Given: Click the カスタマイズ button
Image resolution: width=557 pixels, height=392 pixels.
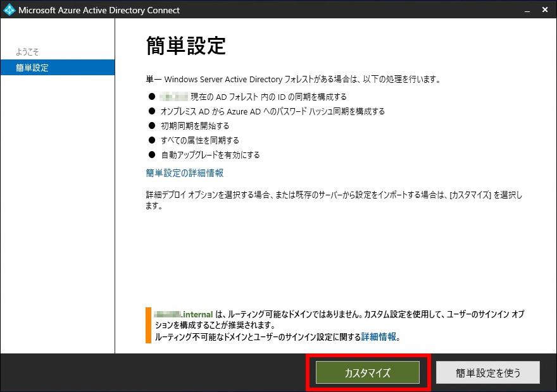Looking at the screenshot, I should pyautogui.click(x=368, y=372).
